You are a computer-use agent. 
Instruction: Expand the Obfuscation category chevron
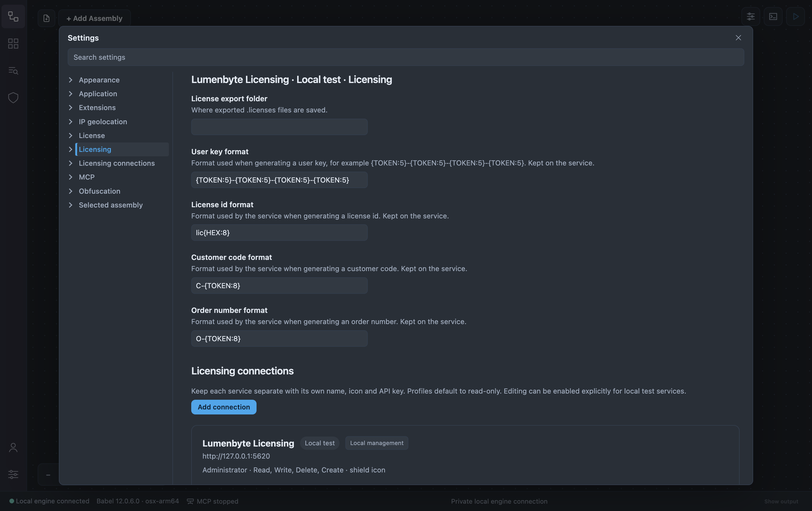pyautogui.click(x=71, y=191)
